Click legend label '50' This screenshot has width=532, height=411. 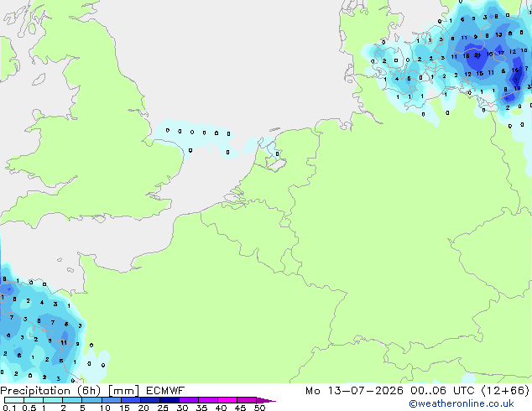(259, 408)
